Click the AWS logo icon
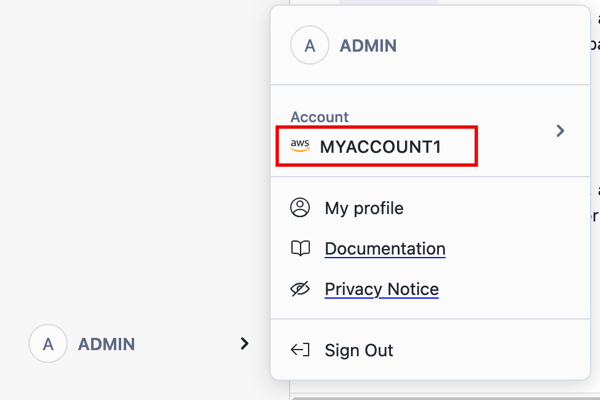This screenshot has width=600, height=400. pyautogui.click(x=300, y=146)
